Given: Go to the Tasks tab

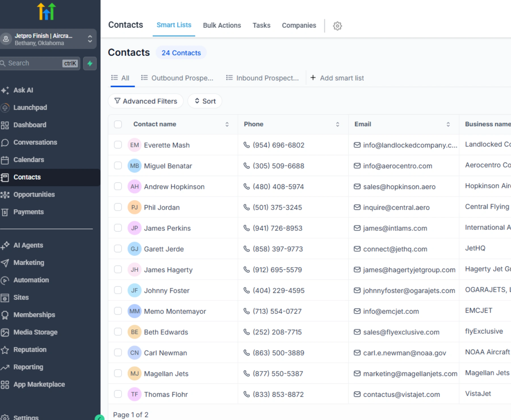Looking at the screenshot, I should coord(261,25).
